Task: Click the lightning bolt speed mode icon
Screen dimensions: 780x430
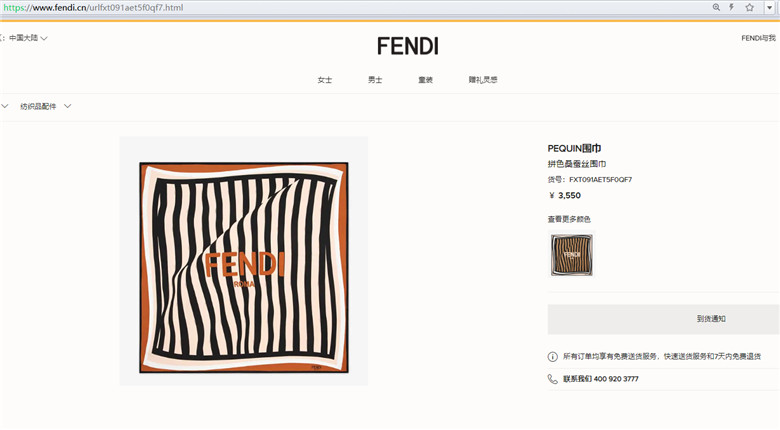Action: (x=732, y=7)
